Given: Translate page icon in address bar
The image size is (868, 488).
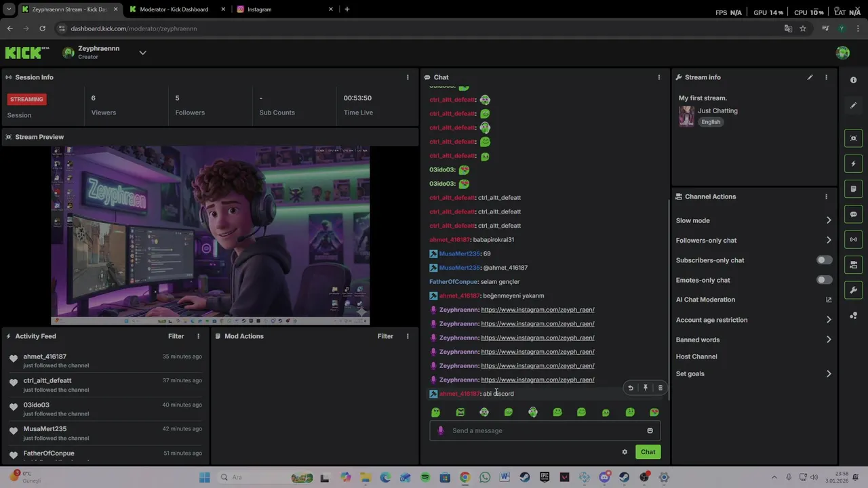Looking at the screenshot, I should pos(788,28).
